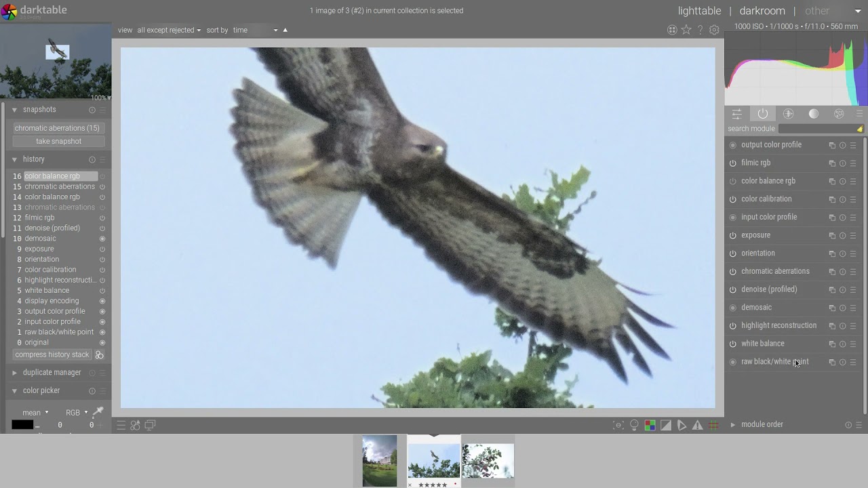
Task: Open the sort by 'time' dropdown
Action: 255,30
